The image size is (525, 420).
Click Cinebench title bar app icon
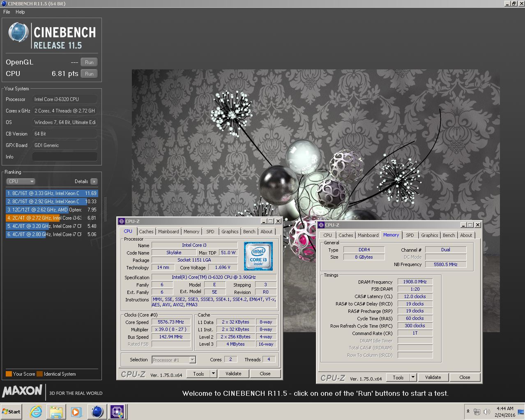pyautogui.click(x=4, y=4)
